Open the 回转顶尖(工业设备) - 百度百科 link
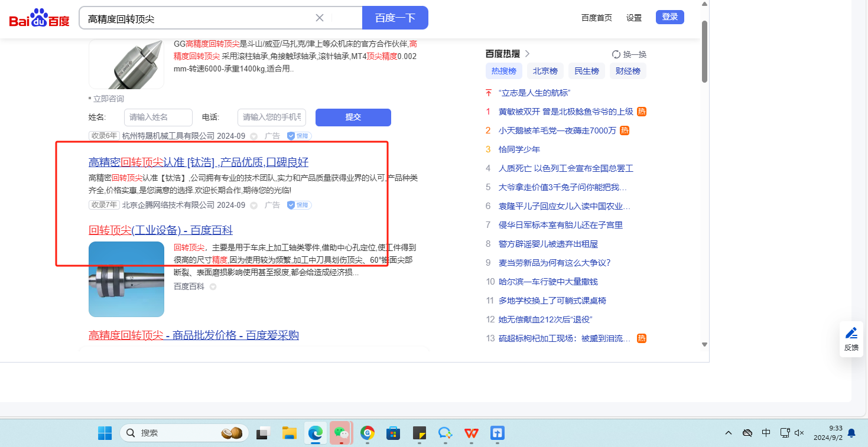 [160, 230]
